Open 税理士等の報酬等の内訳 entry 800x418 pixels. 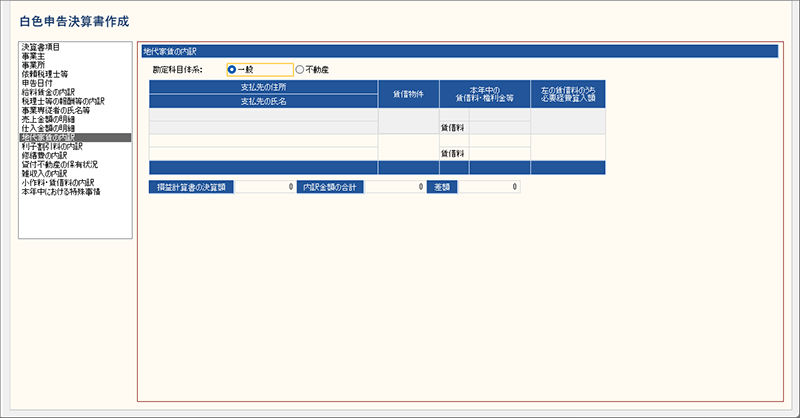62,101
